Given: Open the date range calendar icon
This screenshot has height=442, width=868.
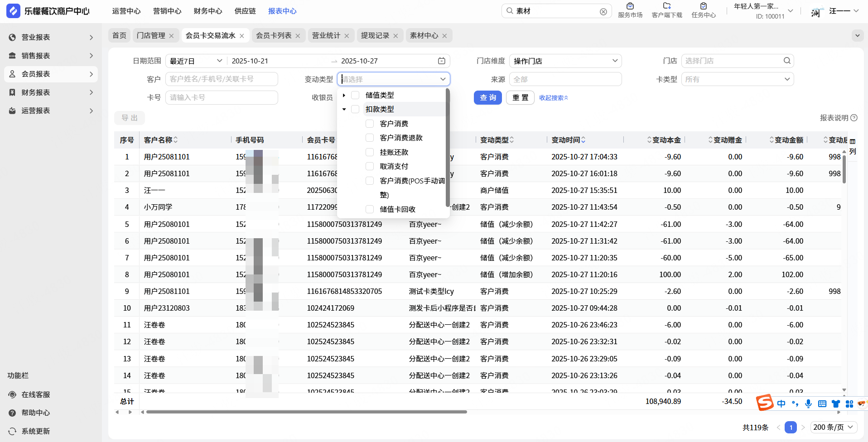Looking at the screenshot, I should click(x=441, y=61).
